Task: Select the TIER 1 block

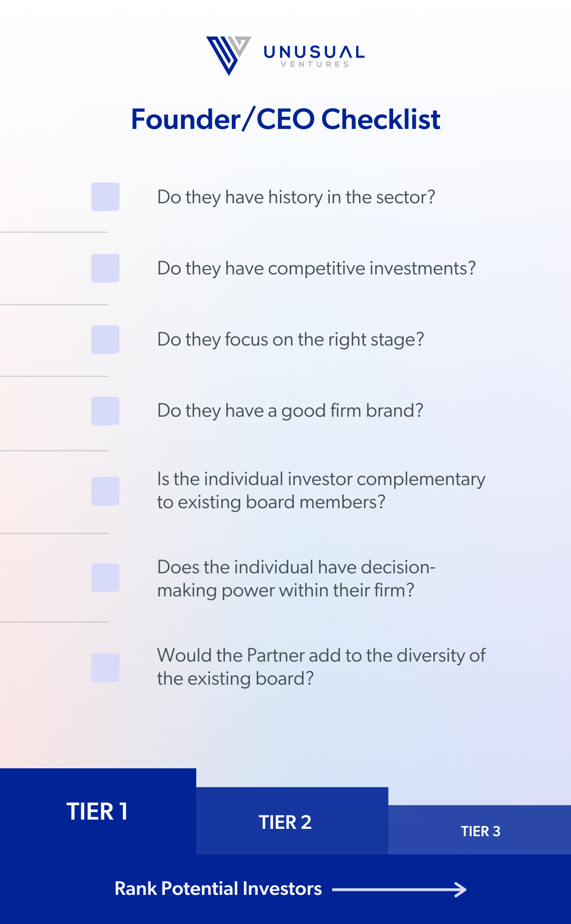Action: coord(98,811)
